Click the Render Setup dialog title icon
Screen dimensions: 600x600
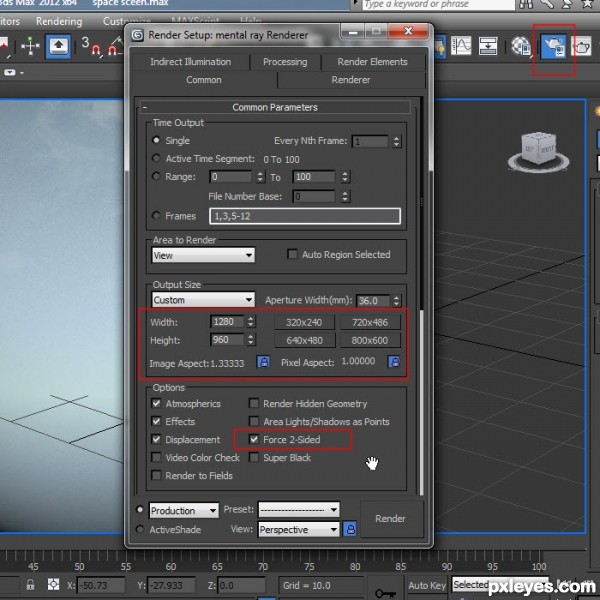coord(137,35)
